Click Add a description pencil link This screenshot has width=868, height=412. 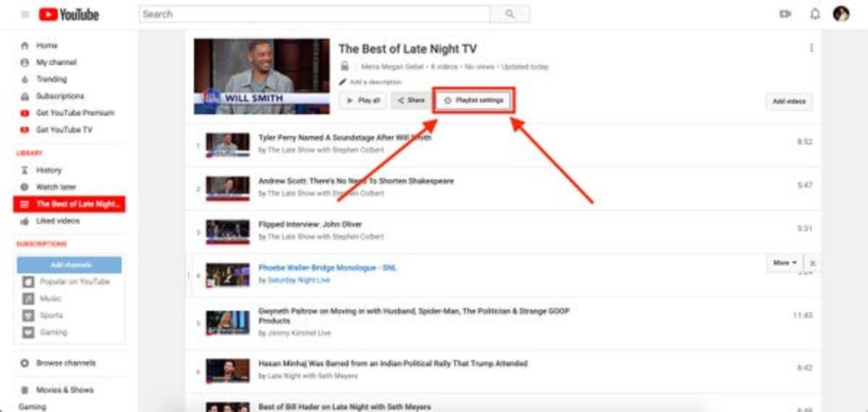[x=370, y=82]
